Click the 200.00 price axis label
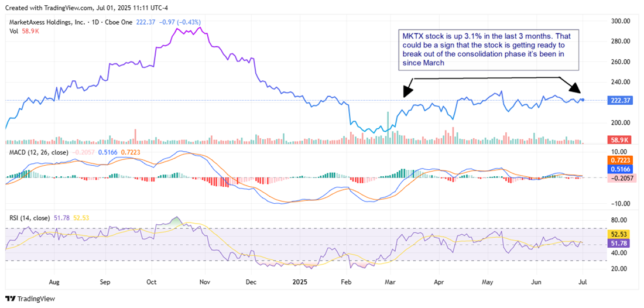 point(622,123)
